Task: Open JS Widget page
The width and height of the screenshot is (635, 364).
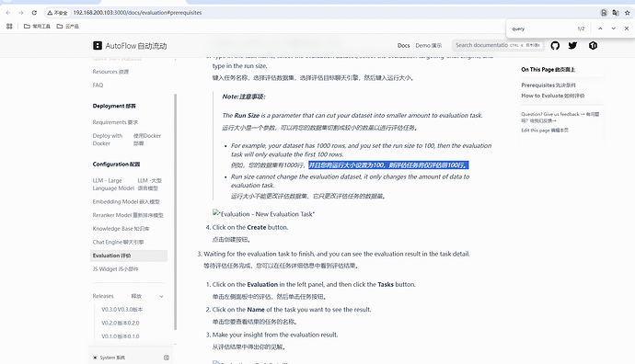Action: (x=115, y=269)
